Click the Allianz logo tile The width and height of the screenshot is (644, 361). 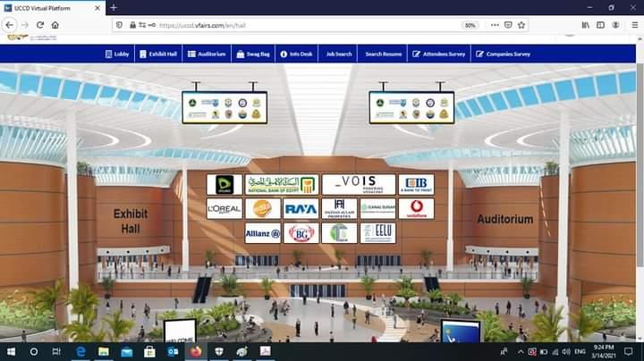click(x=262, y=233)
